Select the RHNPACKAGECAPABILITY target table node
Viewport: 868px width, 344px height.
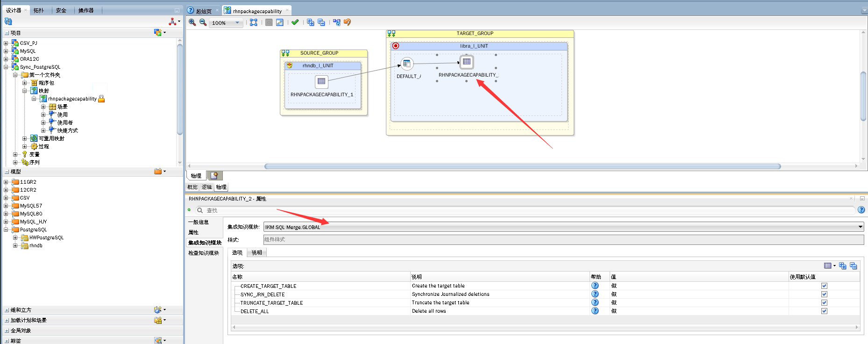tap(467, 62)
